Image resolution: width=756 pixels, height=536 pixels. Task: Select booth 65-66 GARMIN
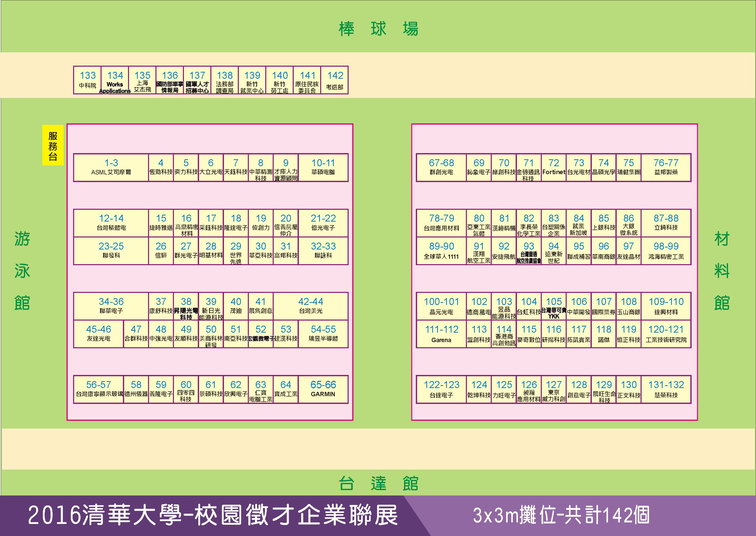[x=323, y=389]
